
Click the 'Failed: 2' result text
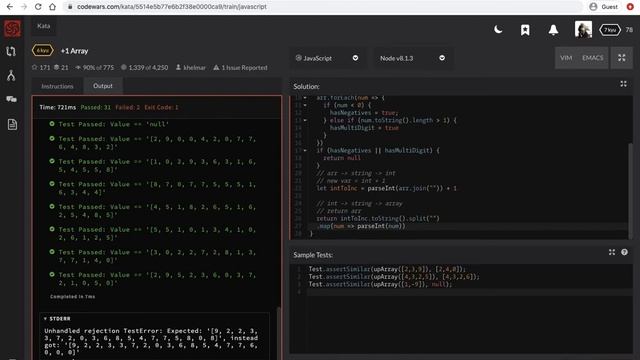point(127,107)
